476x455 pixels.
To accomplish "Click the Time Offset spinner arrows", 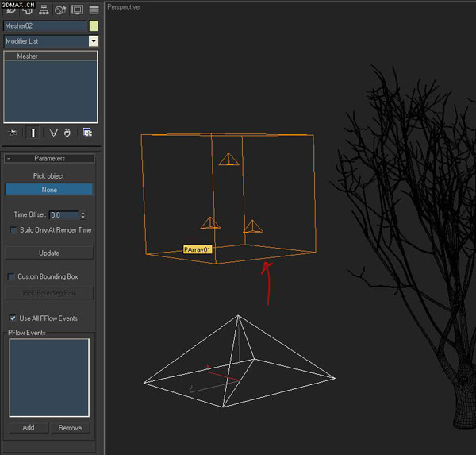I will coord(83,215).
